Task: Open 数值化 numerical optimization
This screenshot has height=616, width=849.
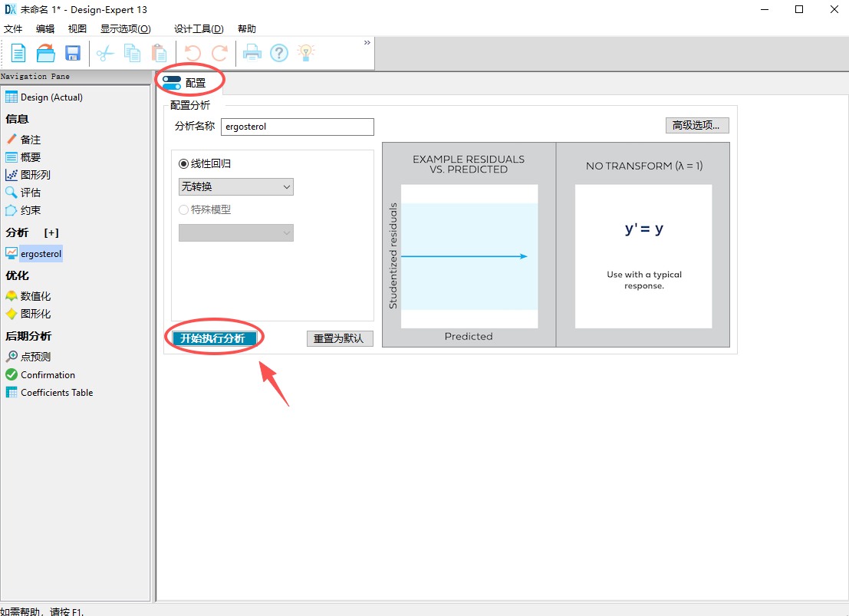Action: point(35,295)
